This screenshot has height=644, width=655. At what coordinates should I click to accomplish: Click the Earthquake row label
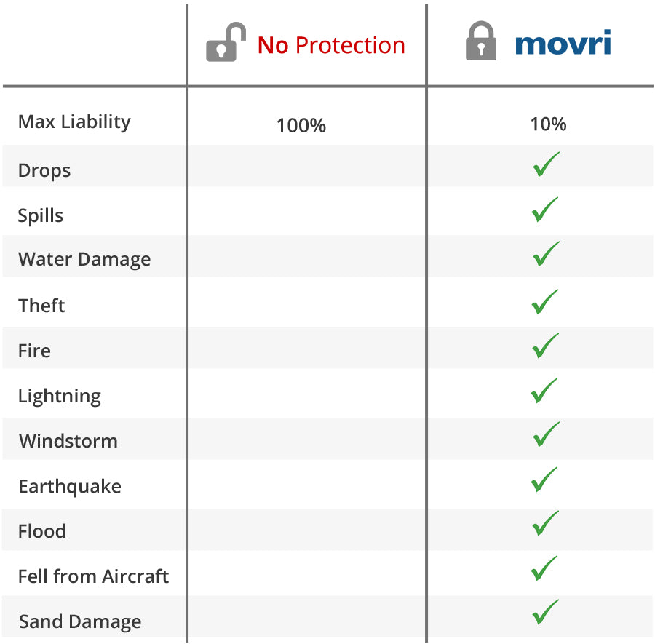70,486
